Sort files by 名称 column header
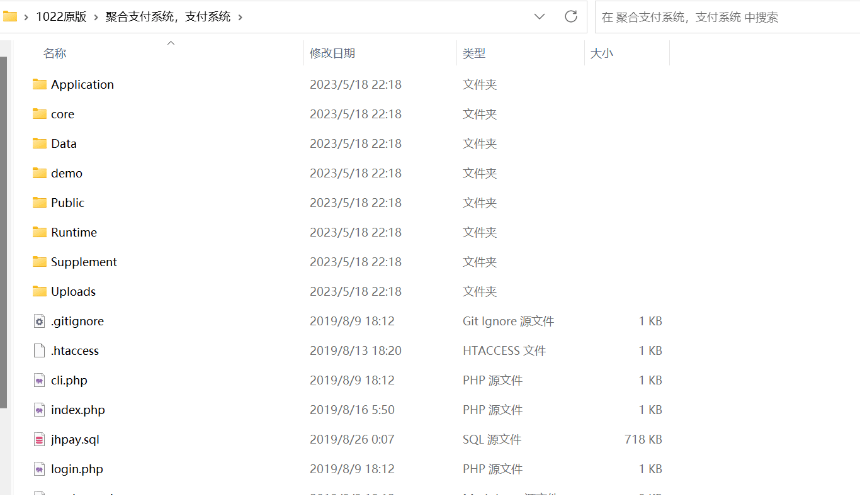Screen dimensions: 860x504 [55, 53]
